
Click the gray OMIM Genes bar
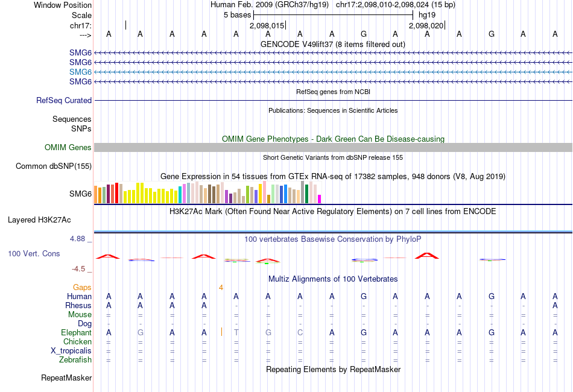point(334,147)
